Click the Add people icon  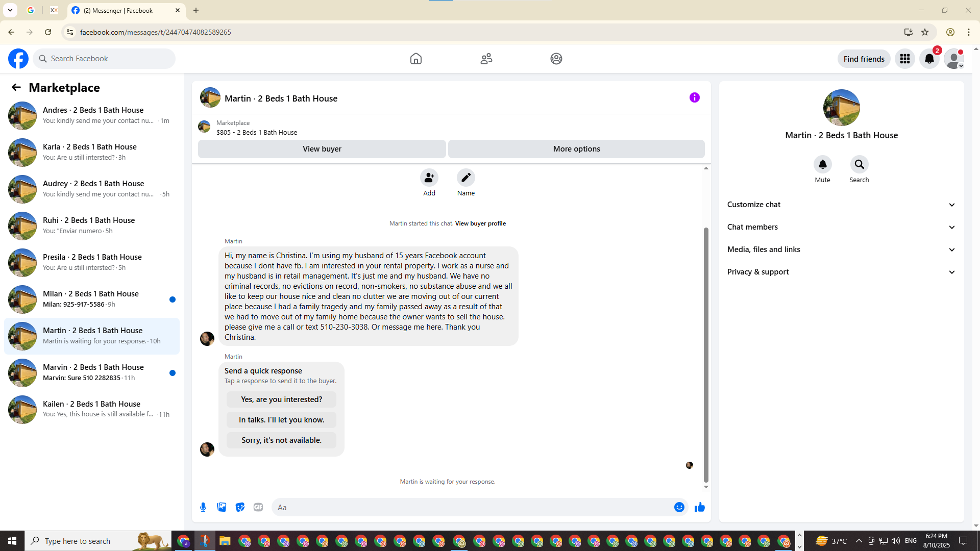pyautogui.click(x=429, y=178)
